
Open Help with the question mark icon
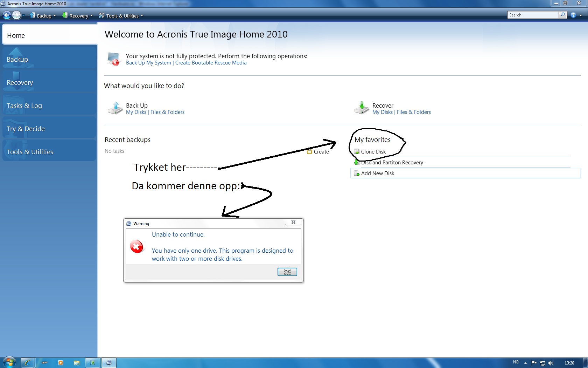pos(573,15)
